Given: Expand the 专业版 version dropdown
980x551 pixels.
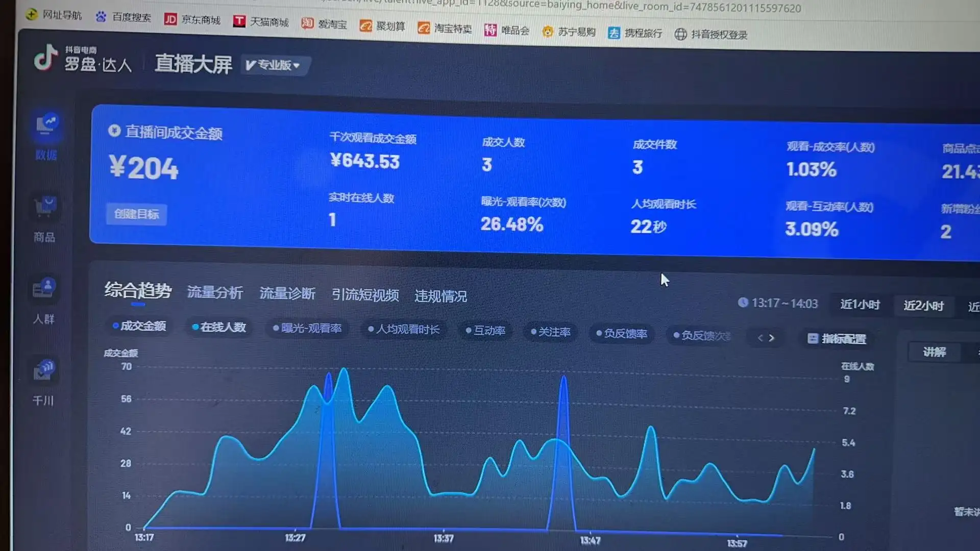Looking at the screenshot, I should pos(274,65).
